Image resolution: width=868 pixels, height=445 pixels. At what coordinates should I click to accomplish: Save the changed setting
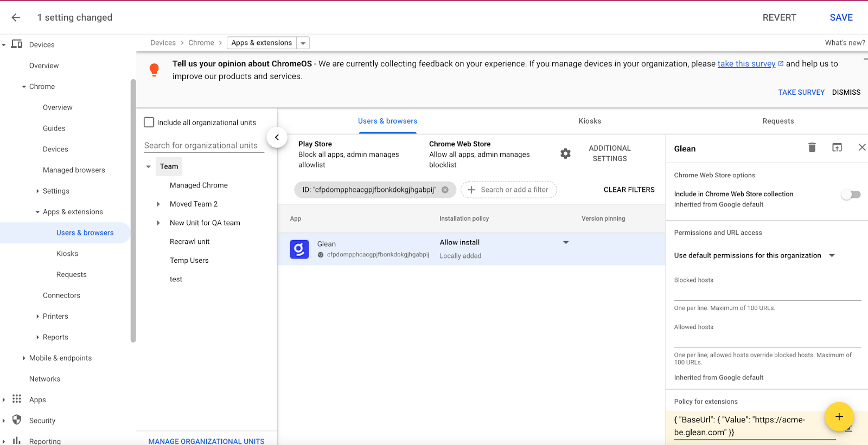pos(841,17)
